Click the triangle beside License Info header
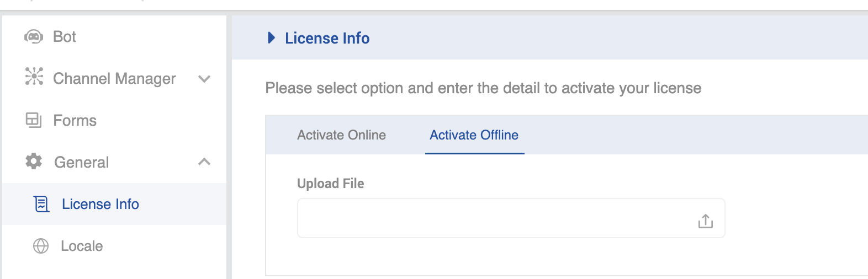Screen dimensions: 868x279 pyautogui.click(x=271, y=38)
